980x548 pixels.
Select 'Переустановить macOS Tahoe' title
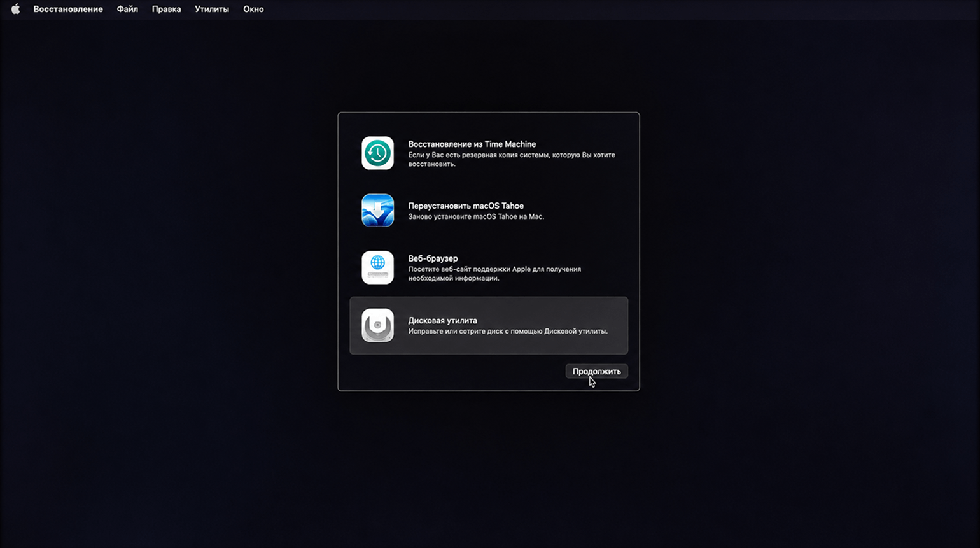click(x=466, y=206)
